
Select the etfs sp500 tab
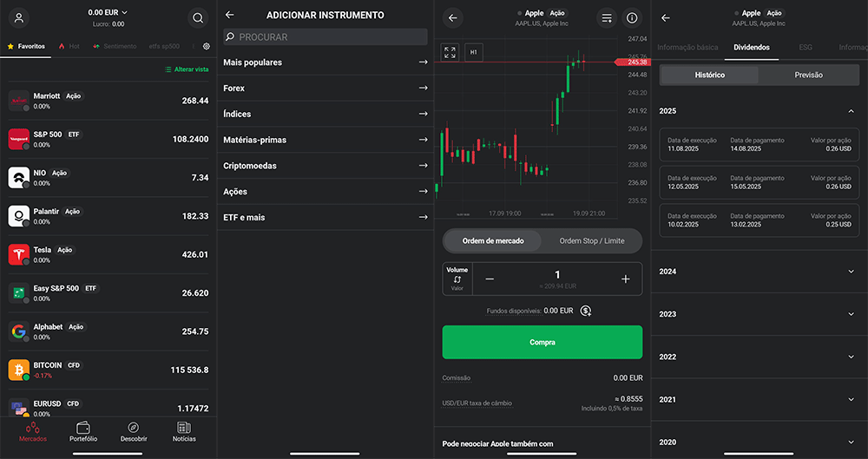[x=164, y=47]
